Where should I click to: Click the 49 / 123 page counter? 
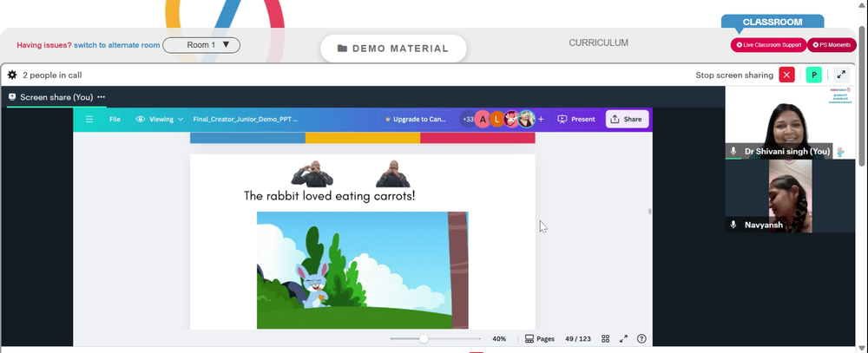click(578, 338)
